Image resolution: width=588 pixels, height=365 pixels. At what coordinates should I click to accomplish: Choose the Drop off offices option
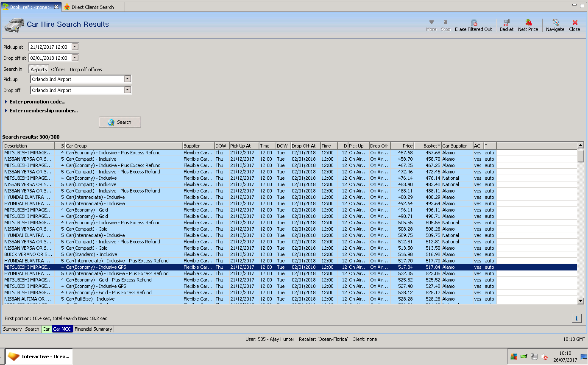(86, 70)
